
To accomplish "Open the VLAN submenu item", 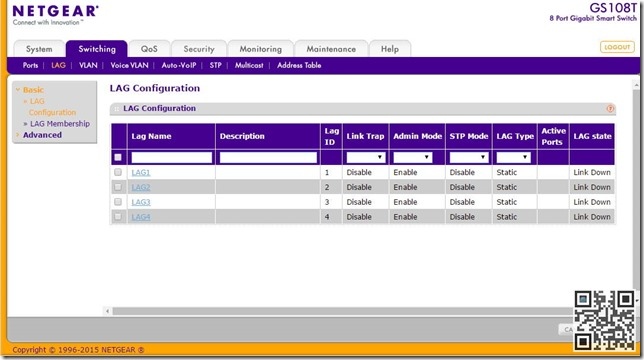I will [88, 65].
